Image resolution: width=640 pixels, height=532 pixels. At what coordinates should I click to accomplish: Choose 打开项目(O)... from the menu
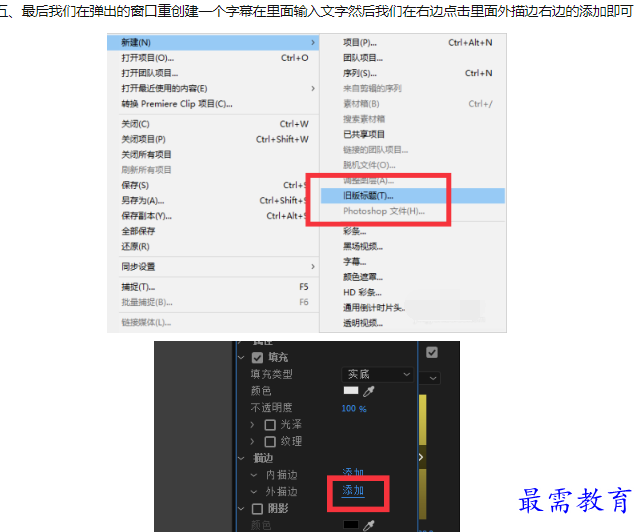[x=213, y=58]
